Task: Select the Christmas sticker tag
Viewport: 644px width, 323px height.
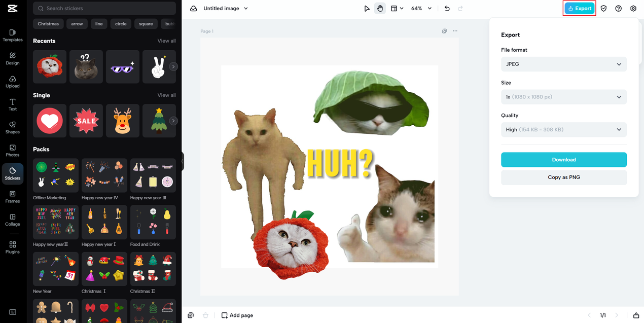Action: [48, 24]
